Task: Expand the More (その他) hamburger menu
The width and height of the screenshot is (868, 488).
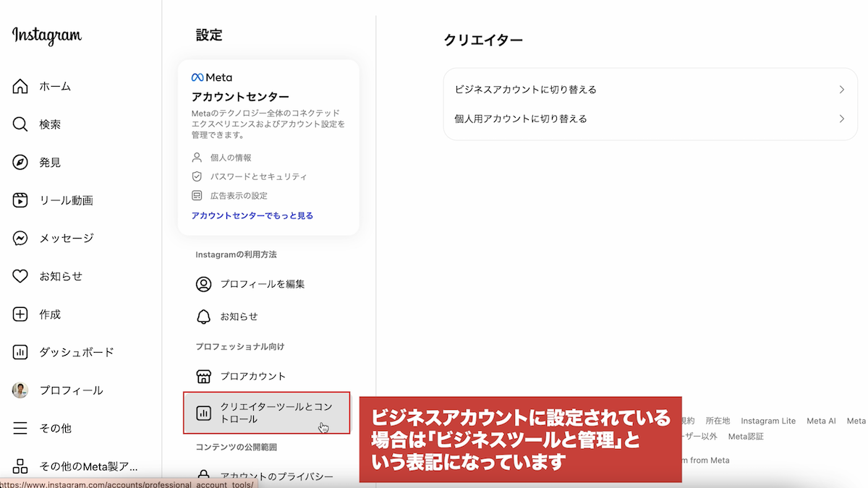Action: pyautogui.click(x=20, y=428)
